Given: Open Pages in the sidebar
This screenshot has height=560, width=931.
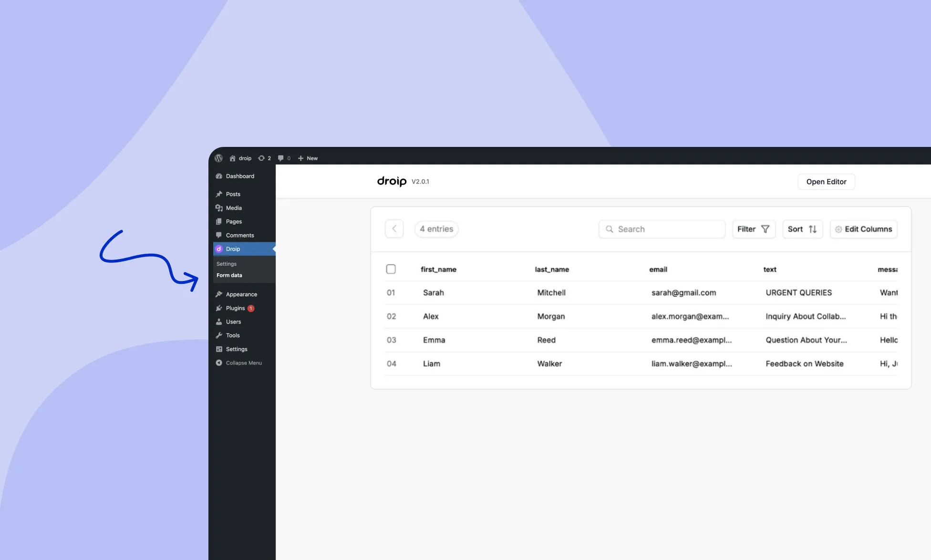Looking at the screenshot, I should 244,221.
